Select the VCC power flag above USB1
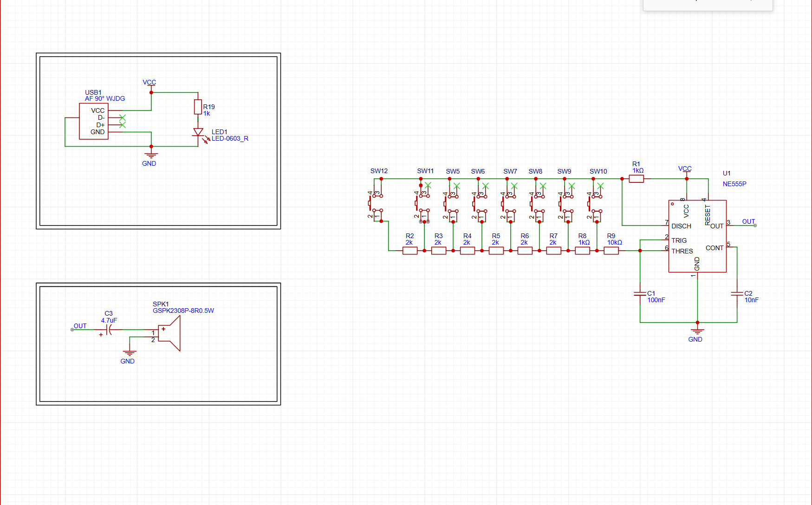Image resolution: width=812 pixels, height=505 pixels. point(149,83)
